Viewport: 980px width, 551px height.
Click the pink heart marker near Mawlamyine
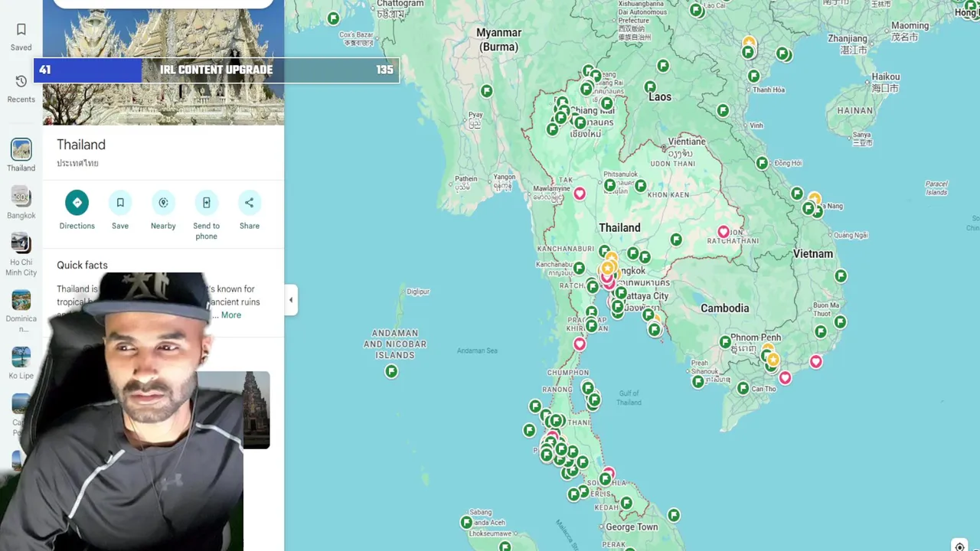coord(580,194)
